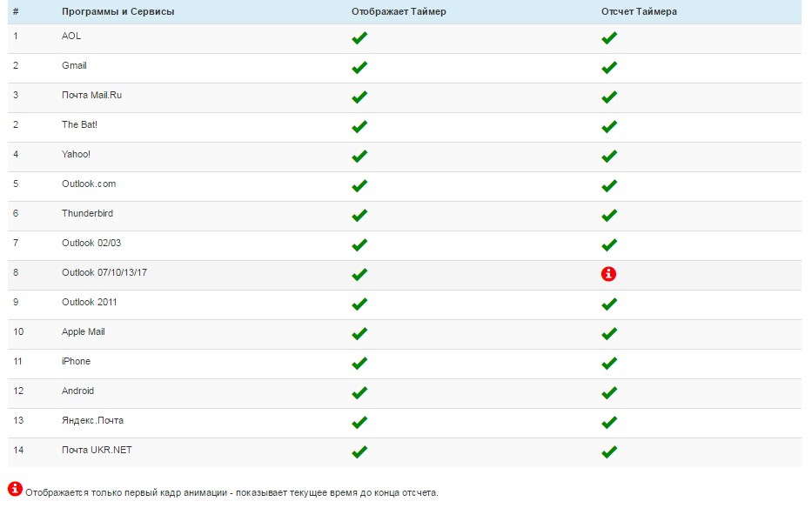
Task: Click Android's check under Отображает Таймер
Action: click(x=359, y=392)
